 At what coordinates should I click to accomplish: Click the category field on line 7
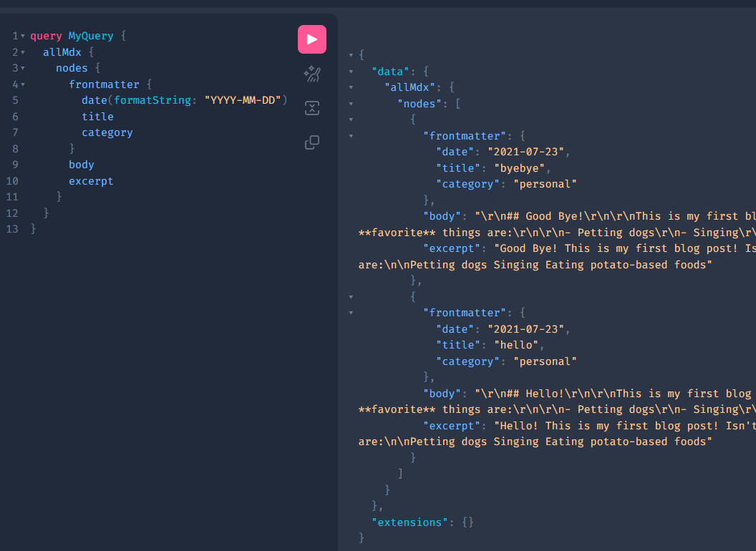pyautogui.click(x=107, y=132)
